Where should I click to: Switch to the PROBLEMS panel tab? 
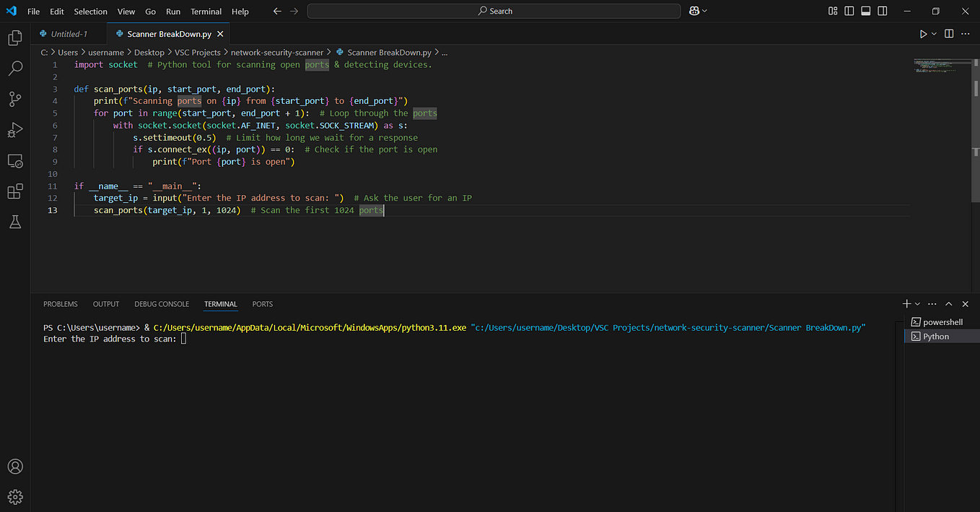click(61, 304)
